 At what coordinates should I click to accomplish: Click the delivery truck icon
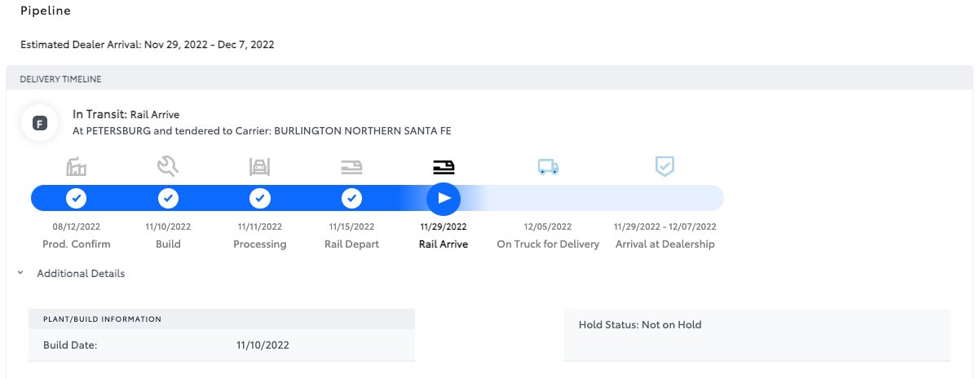(x=548, y=167)
